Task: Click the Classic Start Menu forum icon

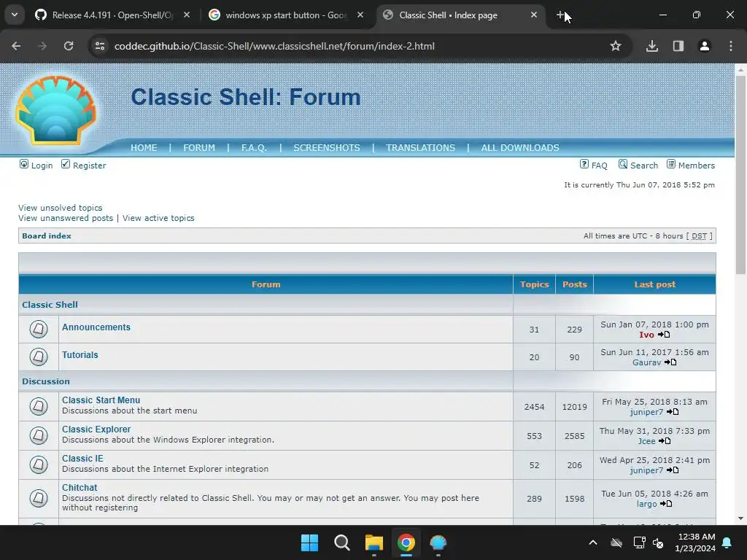Action: [39, 406]
